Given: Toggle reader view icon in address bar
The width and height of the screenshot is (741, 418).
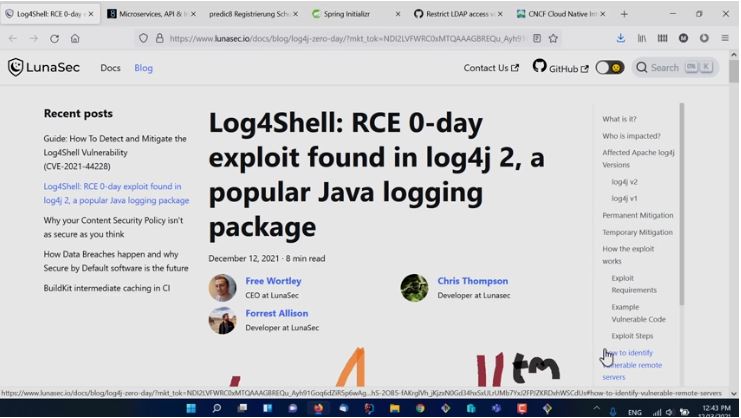Looking at the screenshot, I should pos(537,38).
